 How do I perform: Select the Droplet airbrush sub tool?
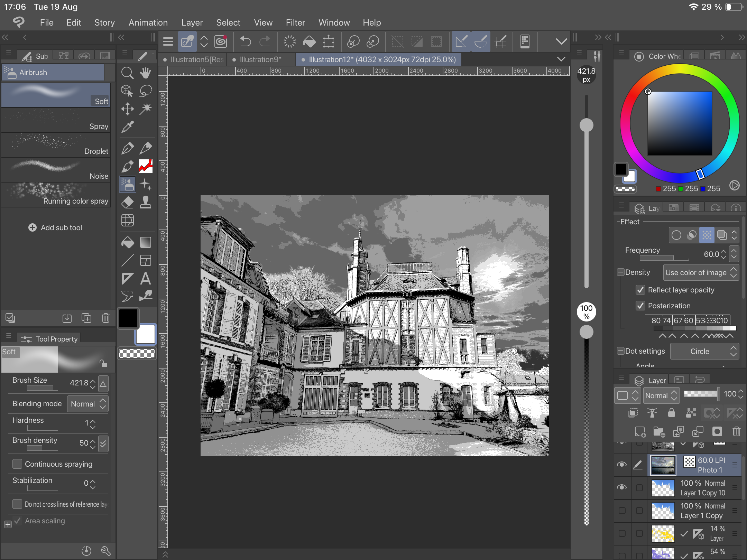(56, 145)
